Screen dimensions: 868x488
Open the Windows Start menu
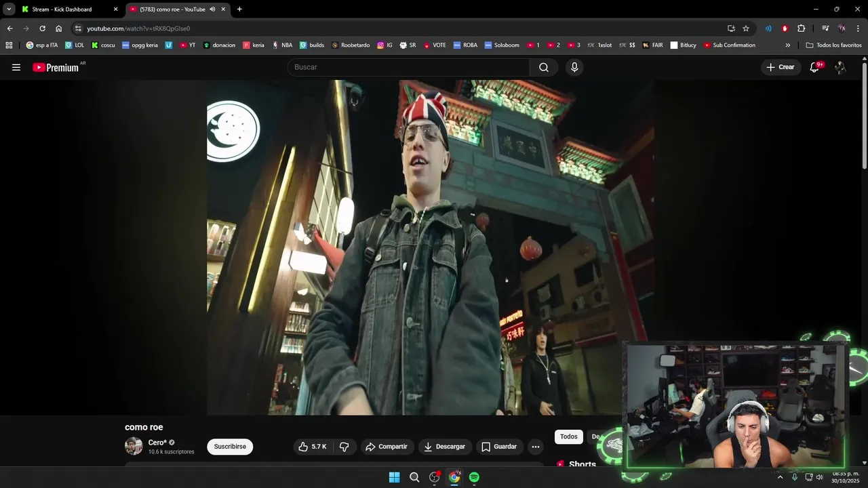pyautogui.click(x=394, y=477)
